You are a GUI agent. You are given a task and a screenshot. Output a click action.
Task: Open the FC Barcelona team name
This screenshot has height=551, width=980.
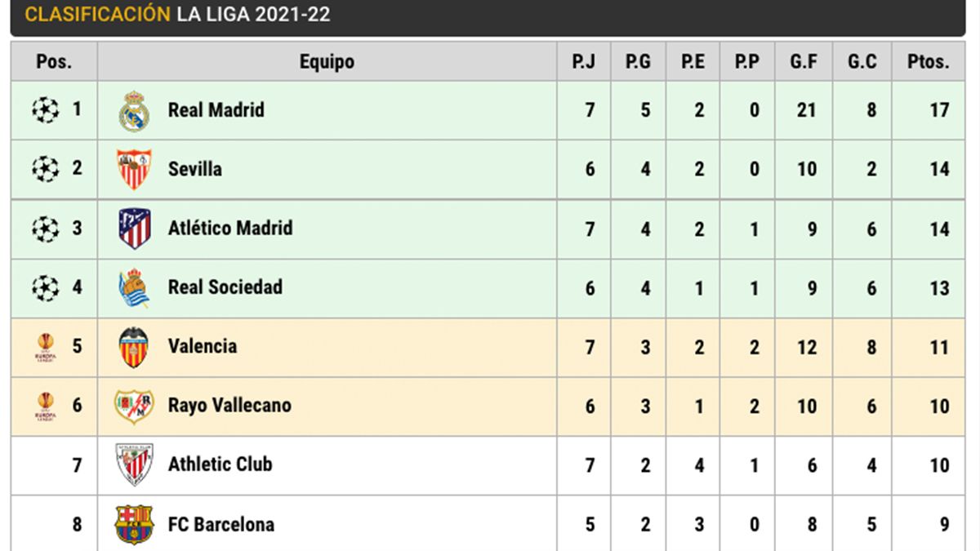click(x=220, y=524)
